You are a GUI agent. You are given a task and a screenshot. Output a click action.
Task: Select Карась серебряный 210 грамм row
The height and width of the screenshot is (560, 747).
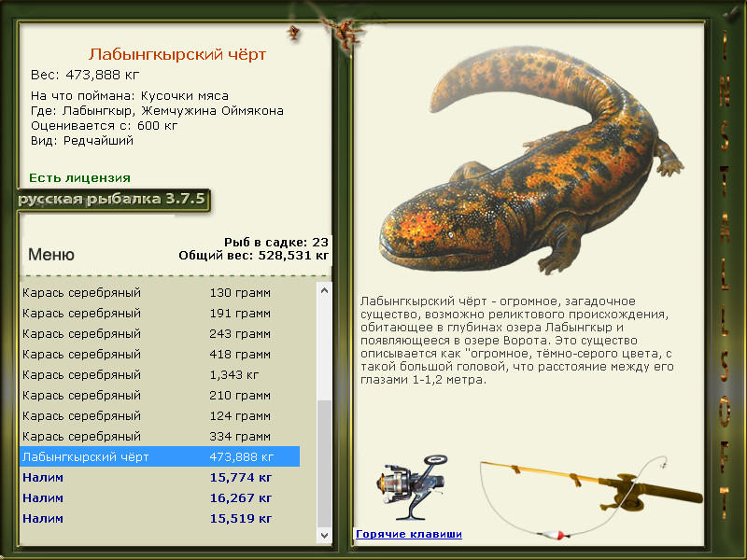[x=160, y=395]
